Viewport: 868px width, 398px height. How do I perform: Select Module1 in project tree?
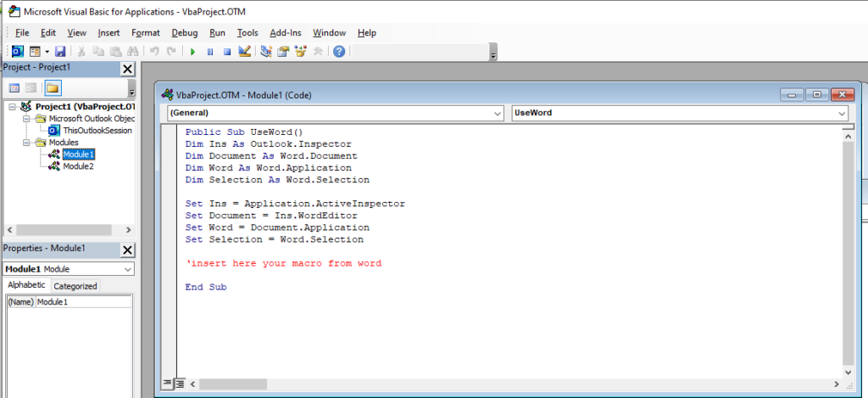[79, 154]
